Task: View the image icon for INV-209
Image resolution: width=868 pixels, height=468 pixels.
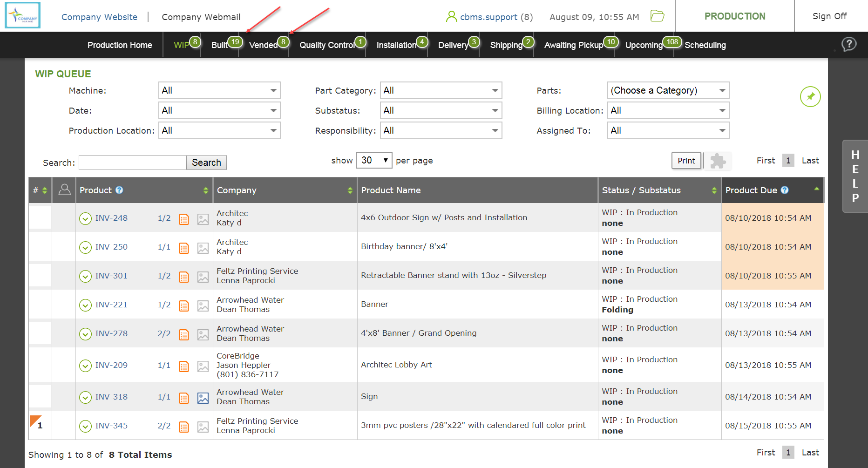Action: click(x=203, y=366)
